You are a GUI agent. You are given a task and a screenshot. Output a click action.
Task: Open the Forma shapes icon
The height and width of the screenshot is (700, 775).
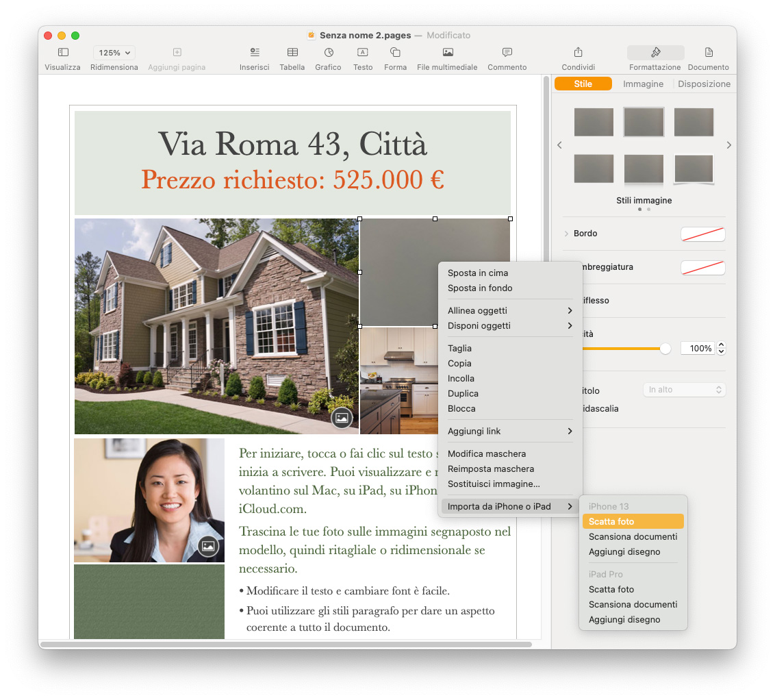click(x=395, y=53)
